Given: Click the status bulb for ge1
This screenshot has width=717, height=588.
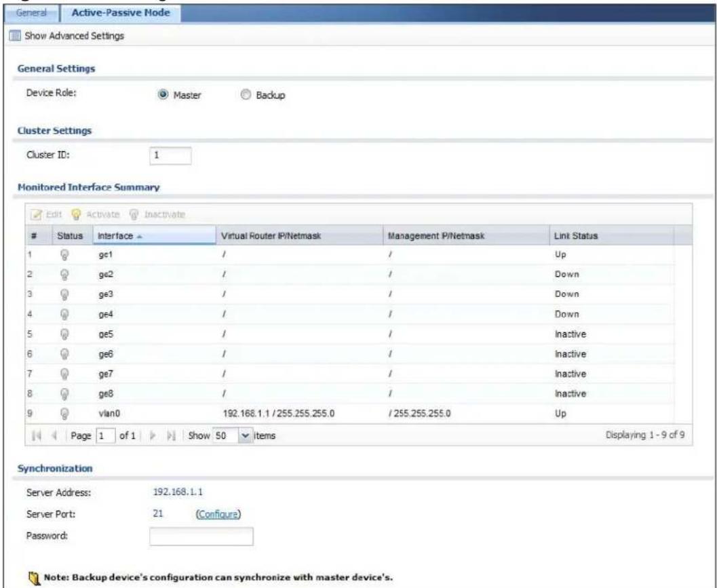Looking at the screenshot, I should [x=64, y=255].
